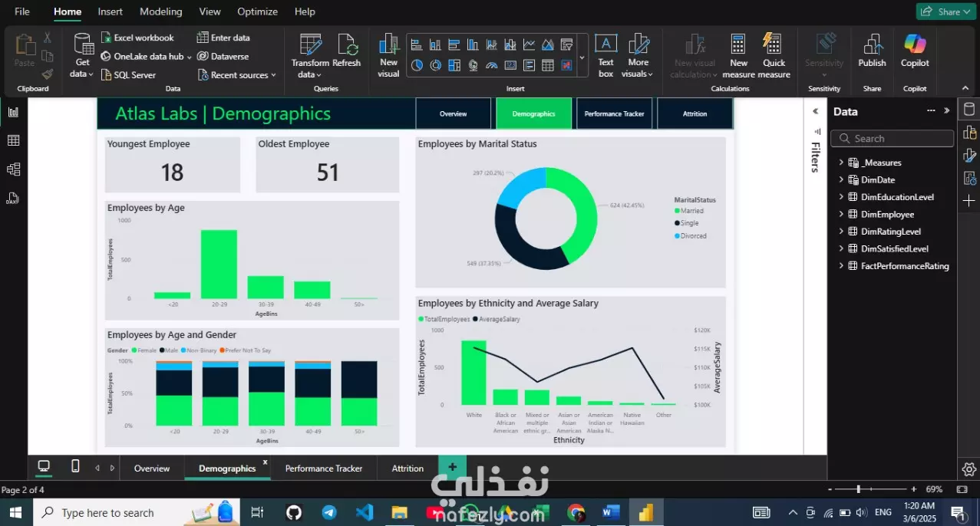Switch to Table view in left sidebar
980x526 pixels.
pyautogui.click(x=13, y=140)
